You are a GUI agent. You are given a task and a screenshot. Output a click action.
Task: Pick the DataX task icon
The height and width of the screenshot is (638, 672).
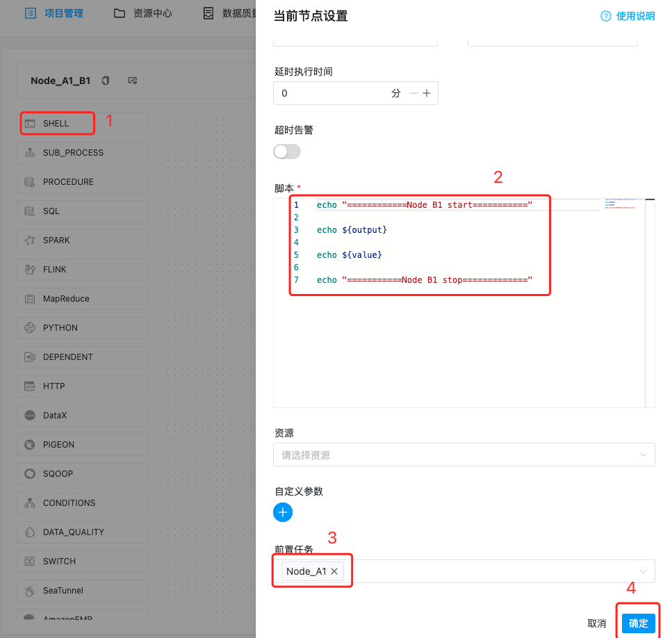pos(30,415)
